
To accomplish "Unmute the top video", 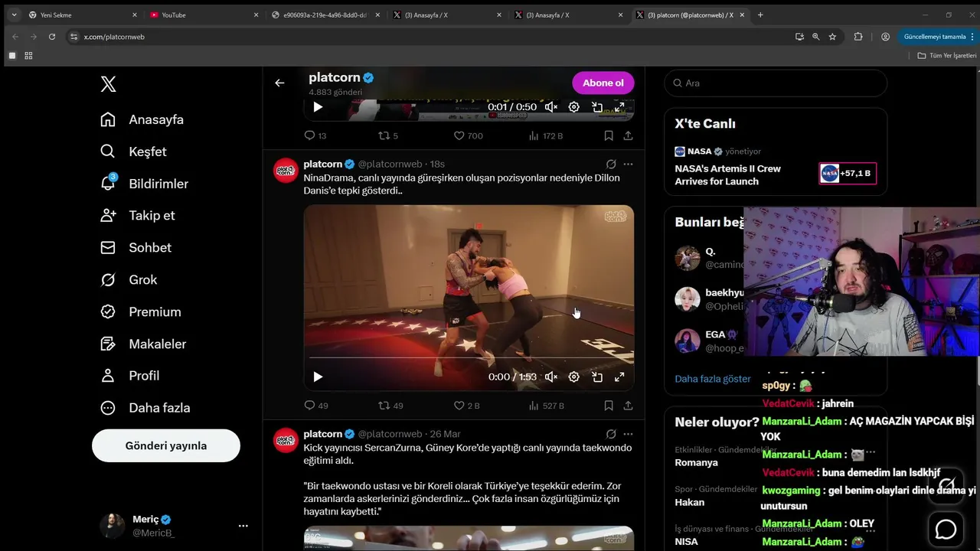I will click(x=551, y=107).
